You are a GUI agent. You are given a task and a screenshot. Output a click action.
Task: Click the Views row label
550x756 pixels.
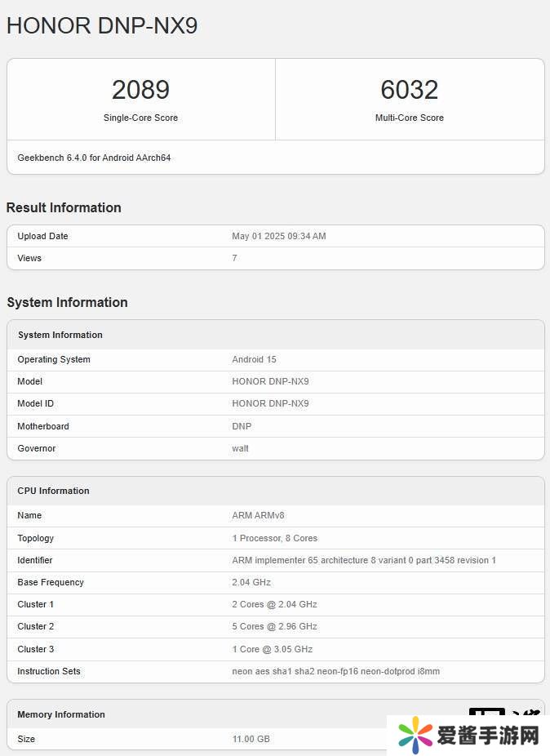[x=29, y=258]
